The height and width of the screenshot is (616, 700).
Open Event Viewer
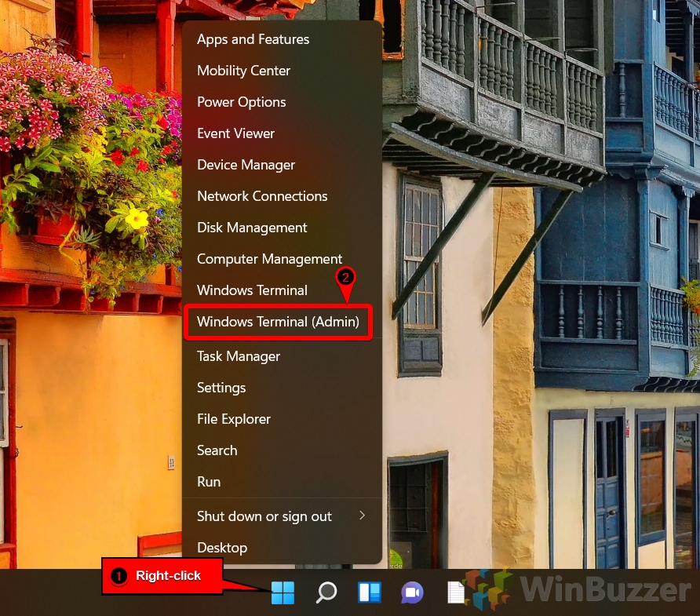coord(235,133)
